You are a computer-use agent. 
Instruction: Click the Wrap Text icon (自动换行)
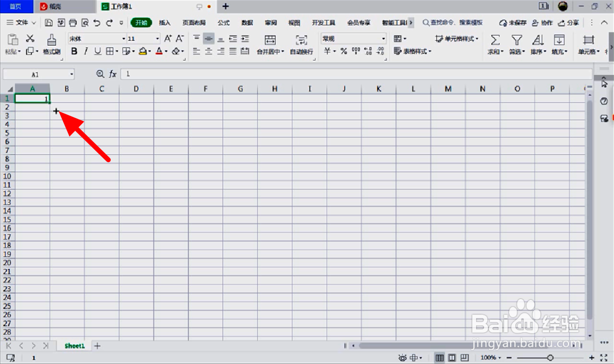301,40
